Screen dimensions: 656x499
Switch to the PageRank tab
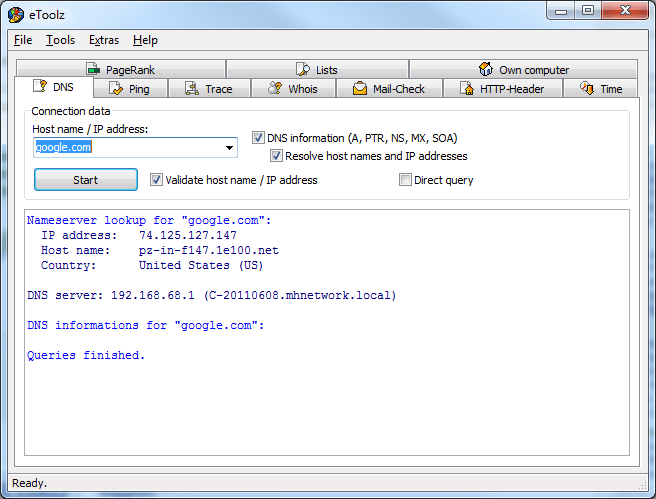121,69
